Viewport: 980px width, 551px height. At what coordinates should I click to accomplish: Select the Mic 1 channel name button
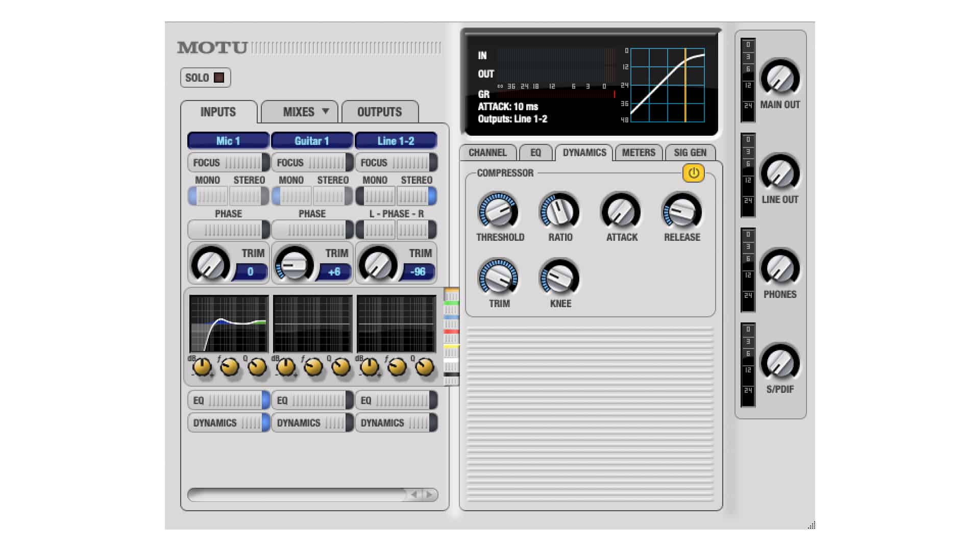point(228,141)
